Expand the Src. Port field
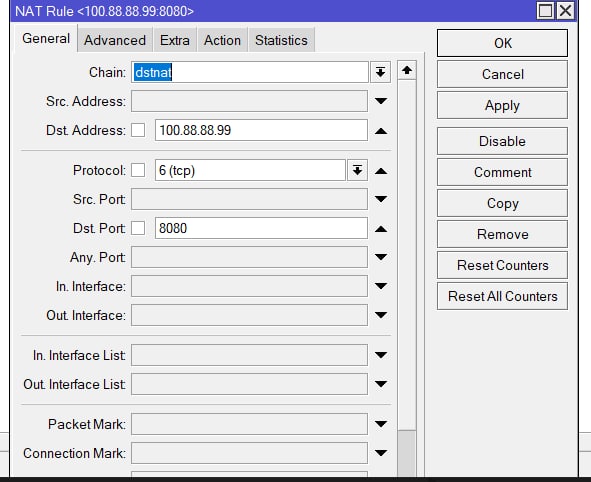This screenshot has height=482, width=591. (381, 199)
